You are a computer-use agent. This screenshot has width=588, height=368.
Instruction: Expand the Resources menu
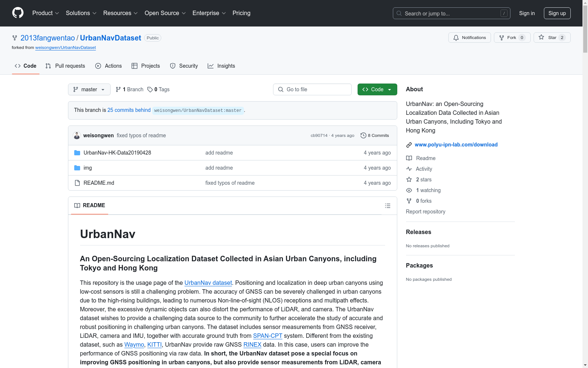[121, 13]
